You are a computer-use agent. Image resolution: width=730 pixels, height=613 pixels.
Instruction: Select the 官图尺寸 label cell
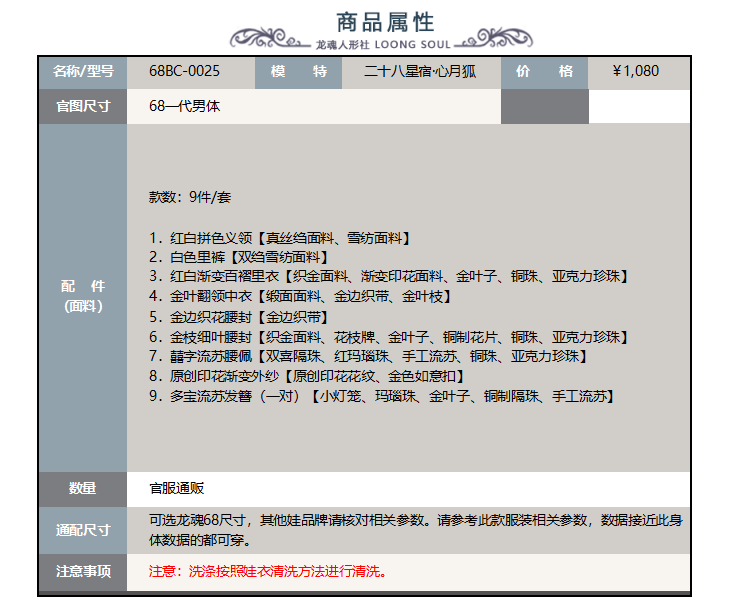click(x=83, y=106)
